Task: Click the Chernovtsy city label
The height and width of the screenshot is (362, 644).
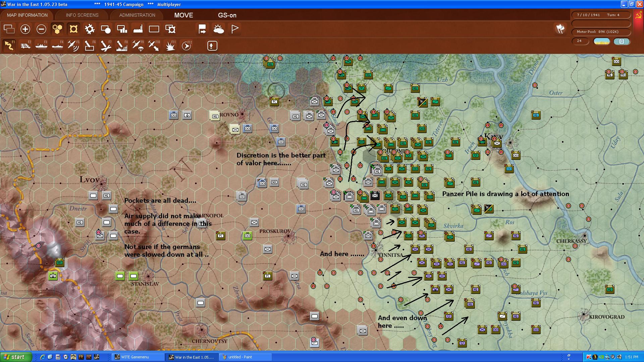Action: coord(210,341)
